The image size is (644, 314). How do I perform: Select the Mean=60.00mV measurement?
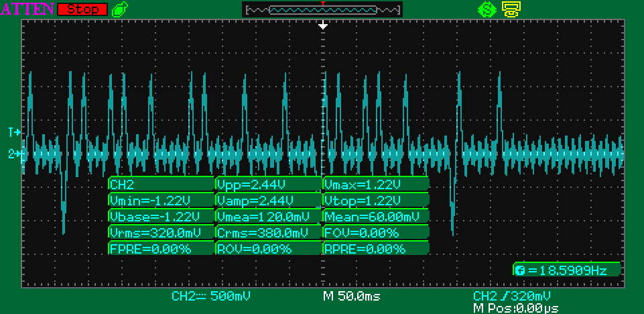click(x=375, y=216)
